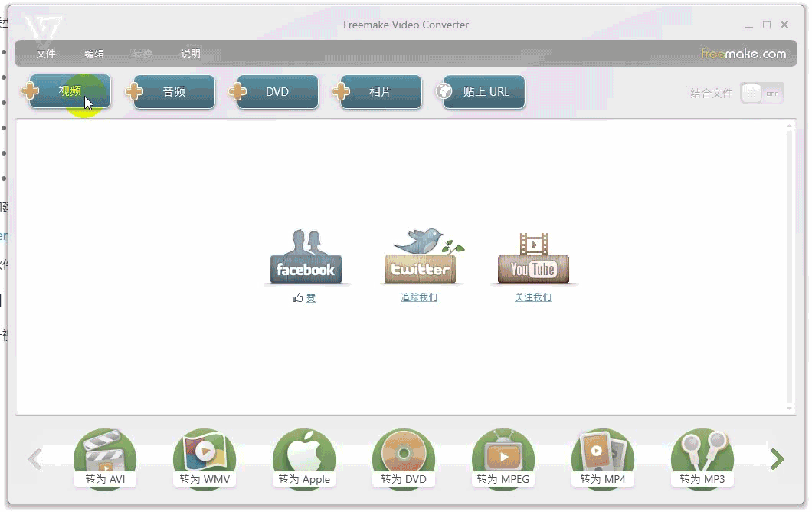812x512 pixels.
Task: Open the 编辑 menu
Action: coord(94,54)
